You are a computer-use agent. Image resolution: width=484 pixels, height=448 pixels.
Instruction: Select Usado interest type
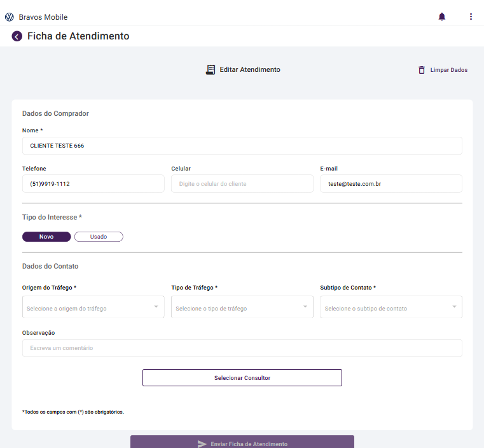tap(99, 237)
